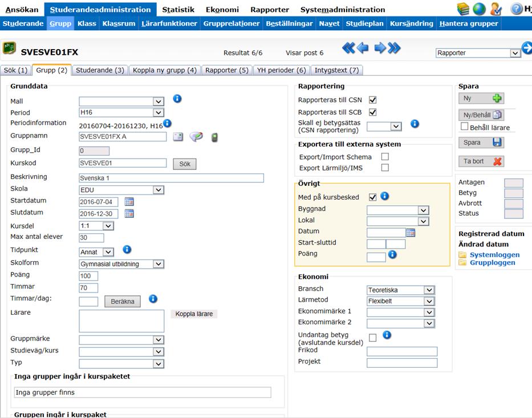Open the Skolform dropdown

pos(121,264)
